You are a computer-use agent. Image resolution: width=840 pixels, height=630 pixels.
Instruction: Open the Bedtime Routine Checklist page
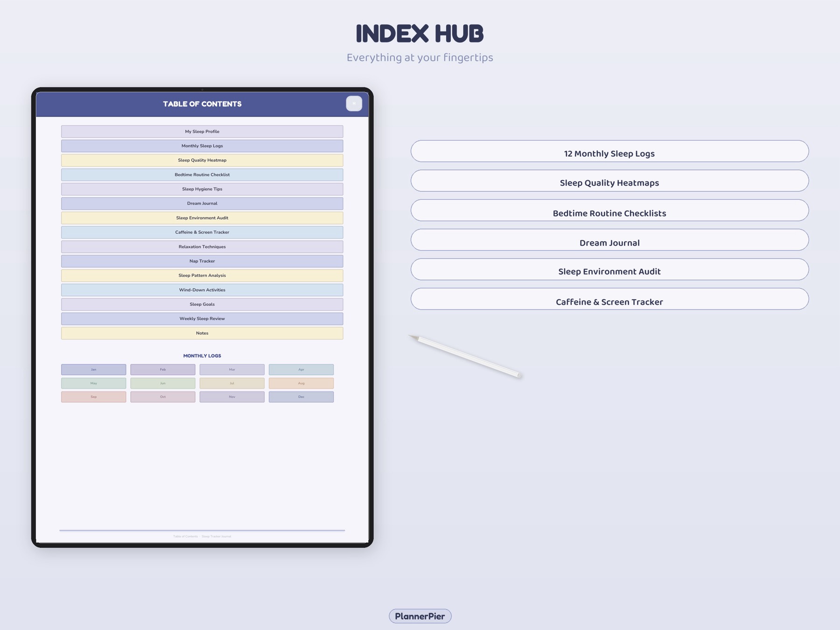point(202,175)
